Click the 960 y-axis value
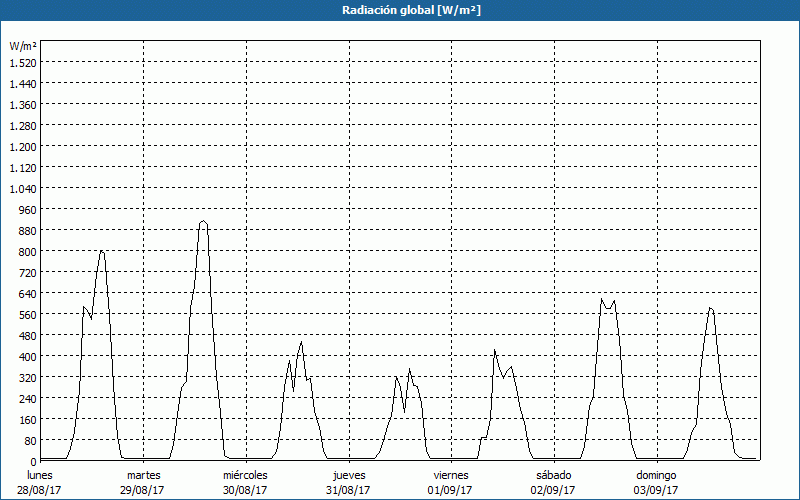The height and width of the screenshot is (500, 800). point(28,210)
